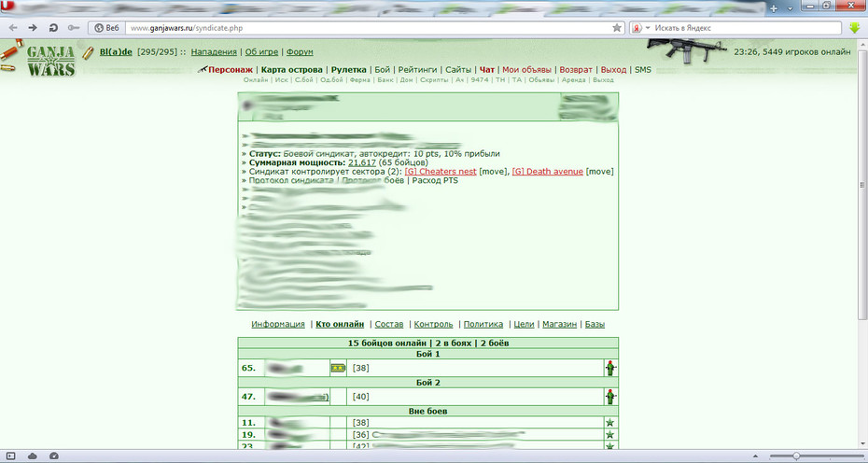Click the fighter icon in row 47
The image size is (868, 463).
point(610,397)
